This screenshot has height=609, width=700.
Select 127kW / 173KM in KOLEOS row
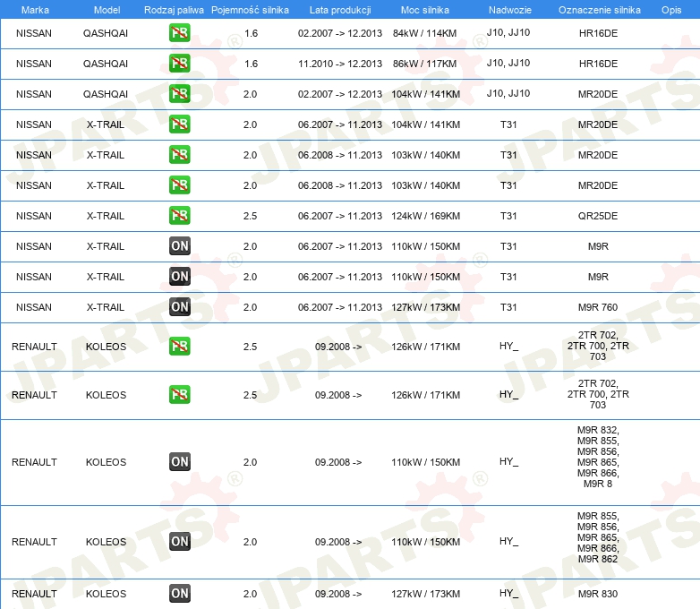click(425, 594)
